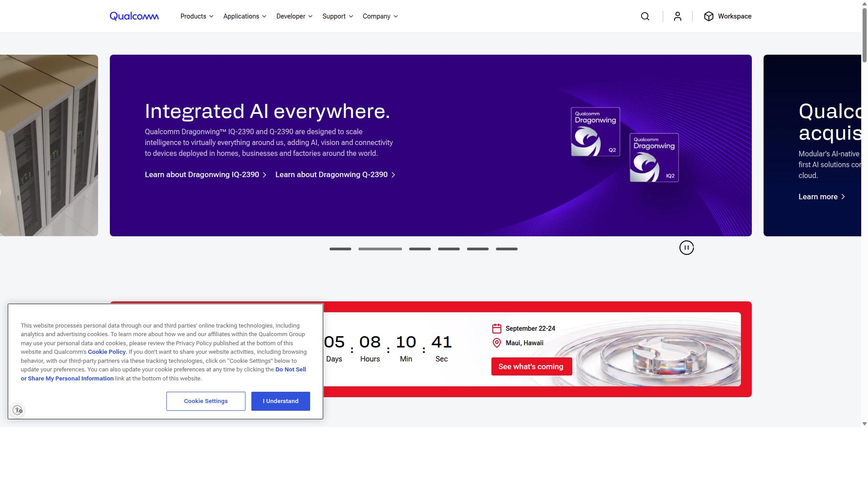Image resolution: width=868 pixels, height=488 pixels.
Task: Click the previous slide server rack image
Action: (x=49, y=145)
